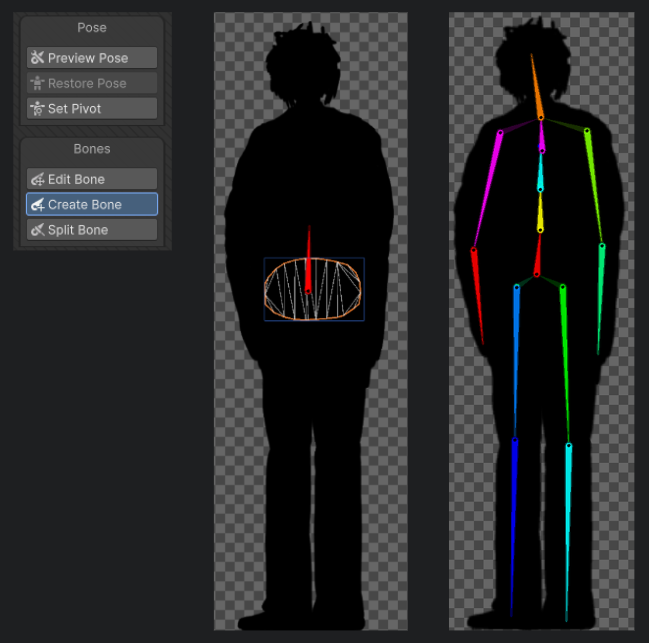
Task: Click the Split Bone icon
Action: pos(37,230)
